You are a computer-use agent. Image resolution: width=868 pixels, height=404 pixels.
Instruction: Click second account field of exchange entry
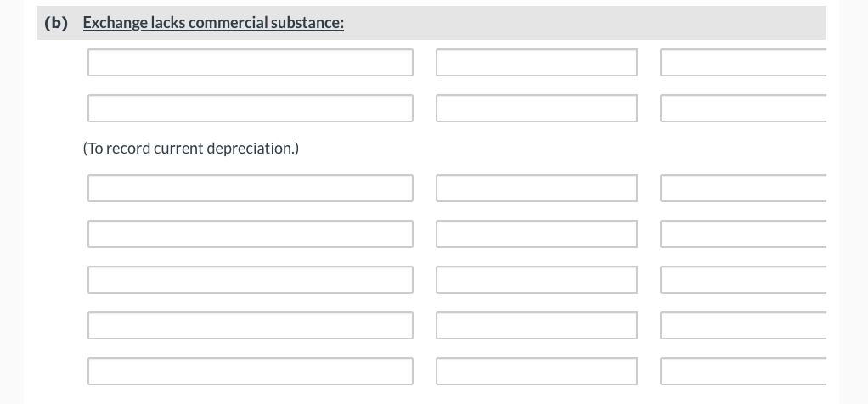[x=250, y=233]
